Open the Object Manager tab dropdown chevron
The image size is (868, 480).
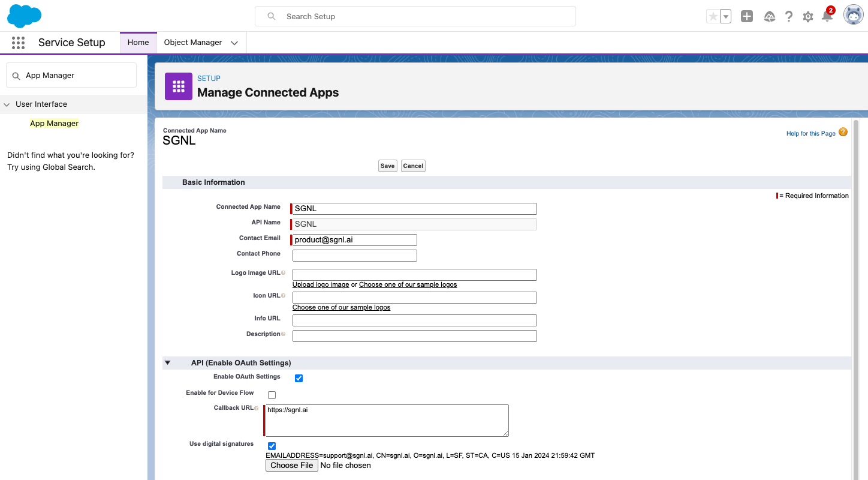pyautogui.click(x=234, y=43)
